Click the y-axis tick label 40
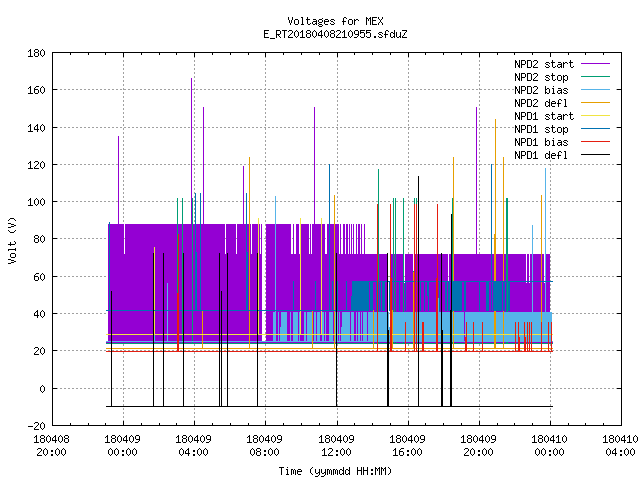Viewport: 640px width, 480px height. pyautogui.click(x=39, y=314)
